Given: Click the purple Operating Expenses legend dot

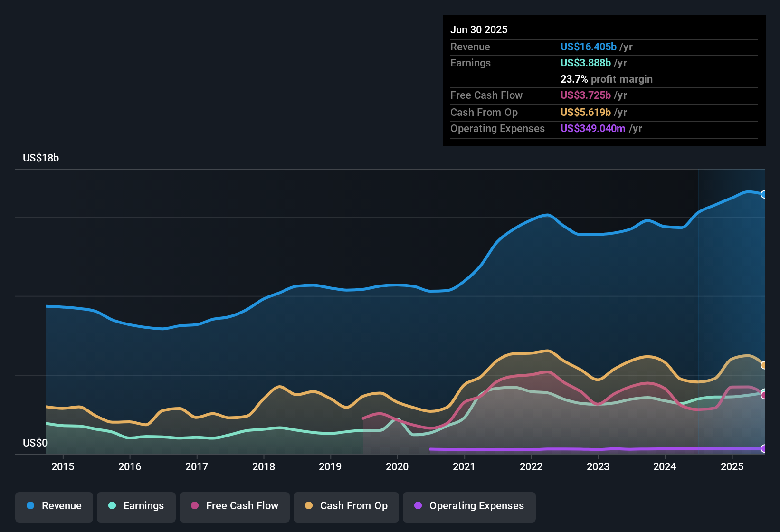Looking at the screenshot, I should pos(418,505).
